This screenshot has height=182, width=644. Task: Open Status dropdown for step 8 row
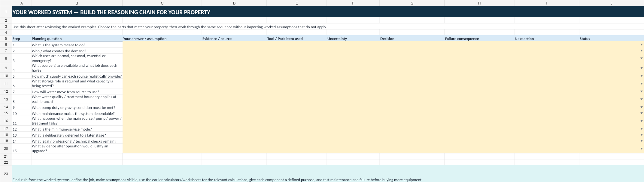(x=641, y=99)
